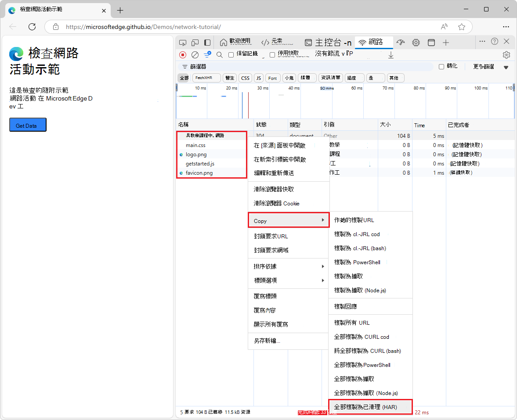The height and width of the screenshot is (420, 517).
Task: Open the Performance panel icon
Action: [x=400, y=43]
